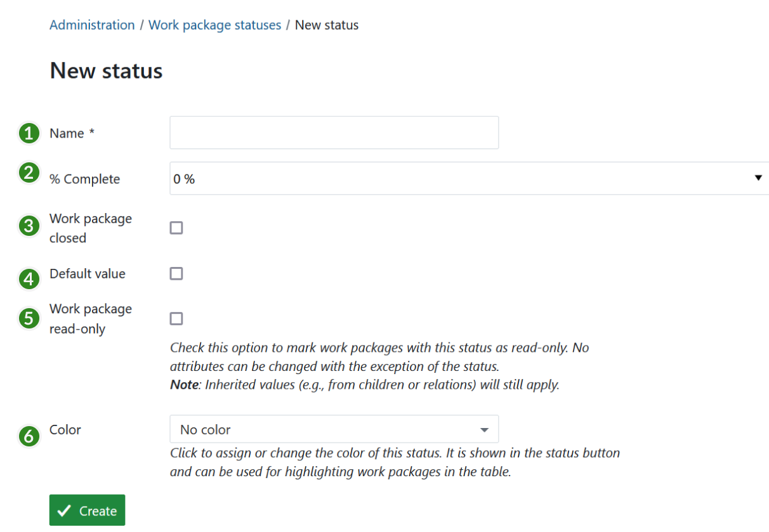769x532 pixels.
Task: Open the Color selection dropdown
Action: tap(334, 429)
